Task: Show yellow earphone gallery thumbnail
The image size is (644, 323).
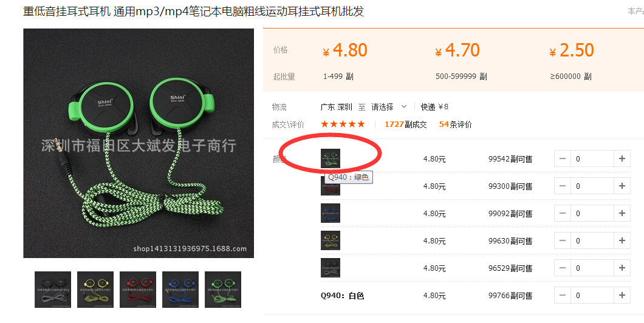Action: [x=95, y=290]
